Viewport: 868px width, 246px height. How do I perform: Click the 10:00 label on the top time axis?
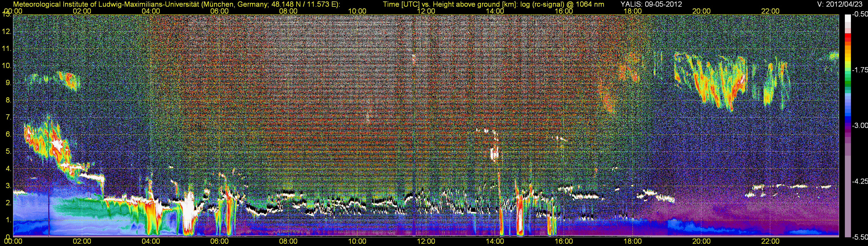click(x=357, y=11)
